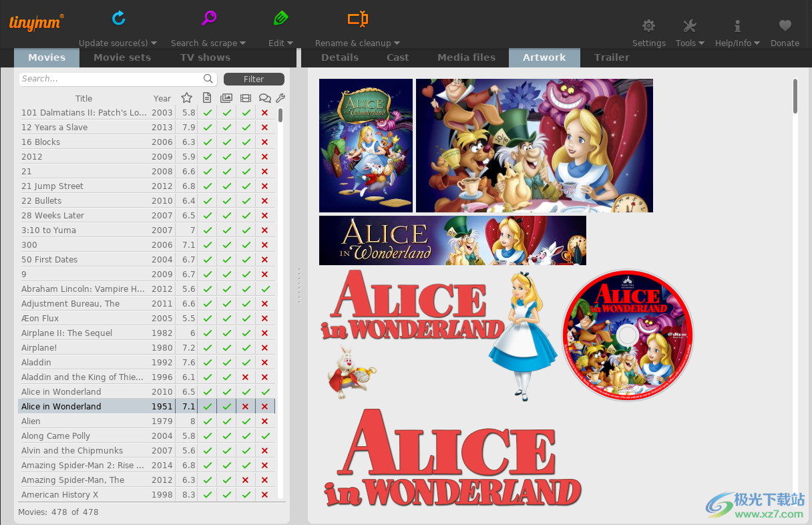Click the Settings label
812x525 pixels.
tap(649, 43)
